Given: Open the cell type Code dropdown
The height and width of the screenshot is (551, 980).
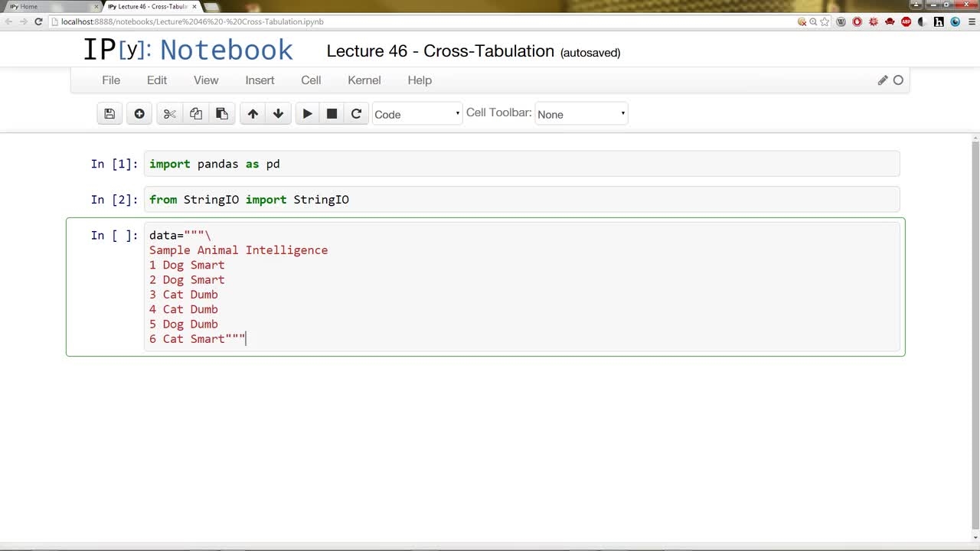Looking at the screenshot, I should 416,114.
